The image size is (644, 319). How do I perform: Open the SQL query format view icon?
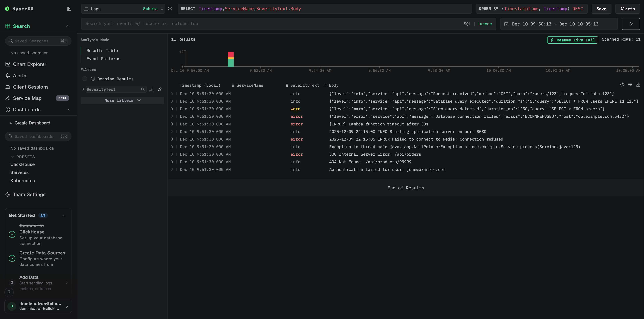pos(622,85)
